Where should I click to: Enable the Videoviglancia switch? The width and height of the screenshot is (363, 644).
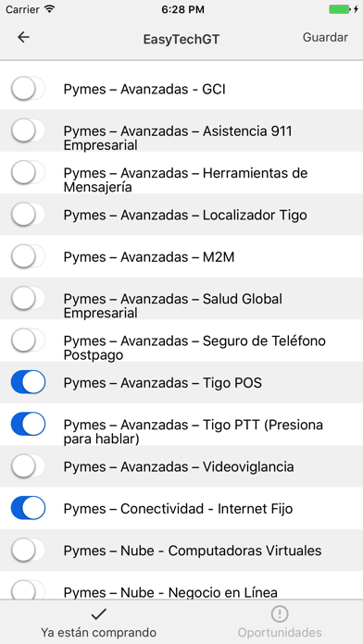28,466
